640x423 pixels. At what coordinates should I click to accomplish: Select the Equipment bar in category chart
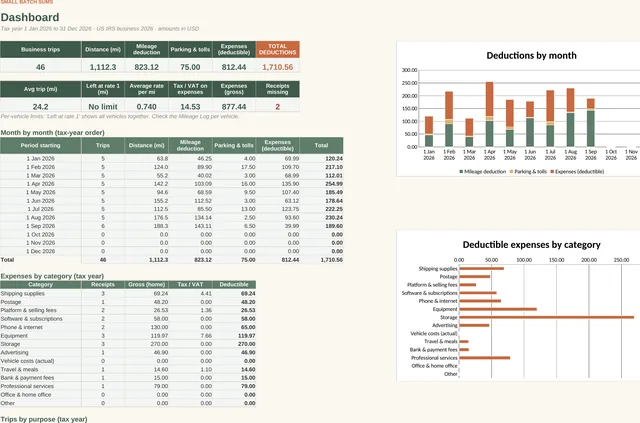pos(498,309)
